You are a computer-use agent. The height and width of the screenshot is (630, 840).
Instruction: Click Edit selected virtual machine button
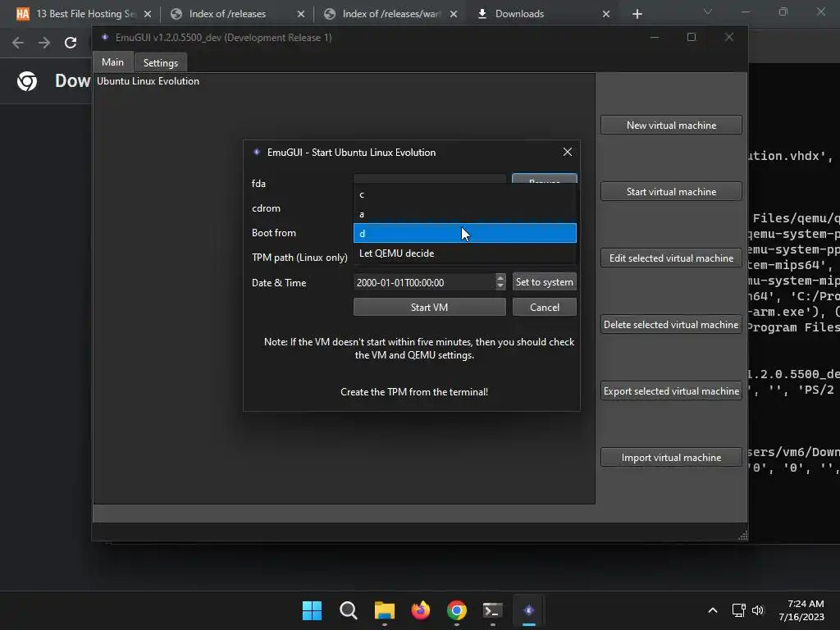point(671,258)
